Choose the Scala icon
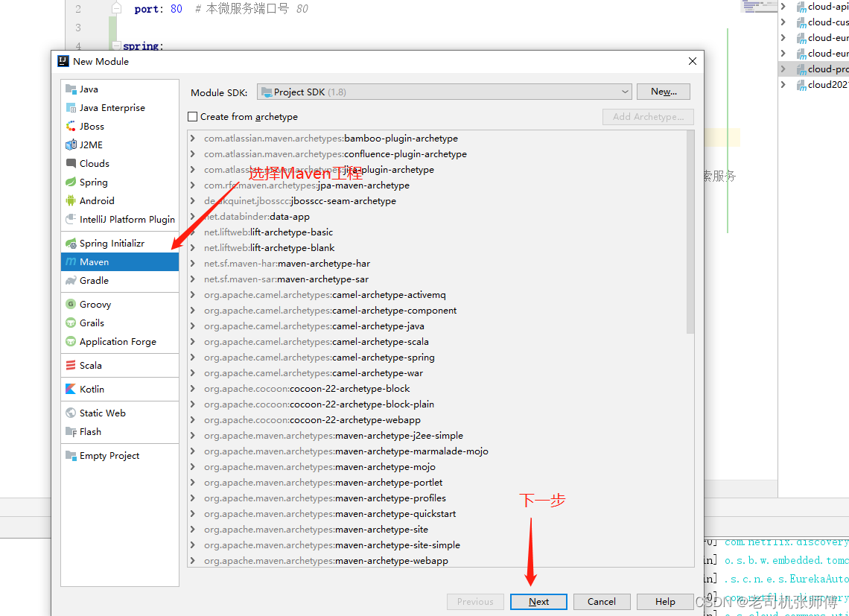The height and width of the screenshot is (616, 849). pyautogui.click(x=71, y=365)
